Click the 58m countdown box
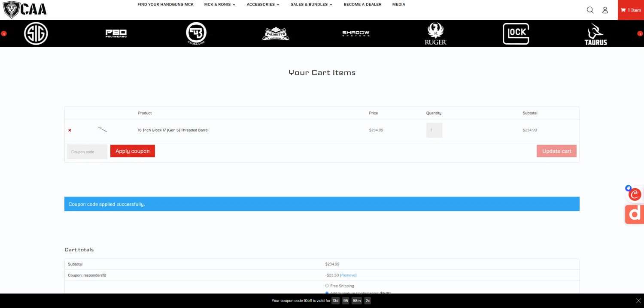Screen dimensions: 644x308 [357, 301]
